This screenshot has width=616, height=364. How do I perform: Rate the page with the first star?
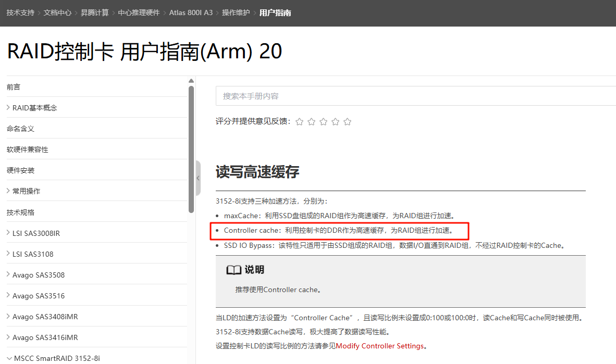[x=300, y=122]
